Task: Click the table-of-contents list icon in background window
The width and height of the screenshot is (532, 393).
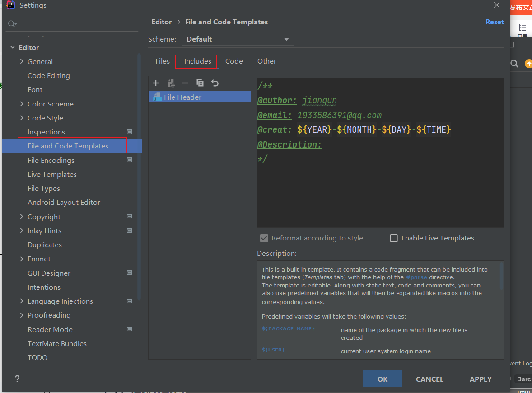Action: click(523, 28)
